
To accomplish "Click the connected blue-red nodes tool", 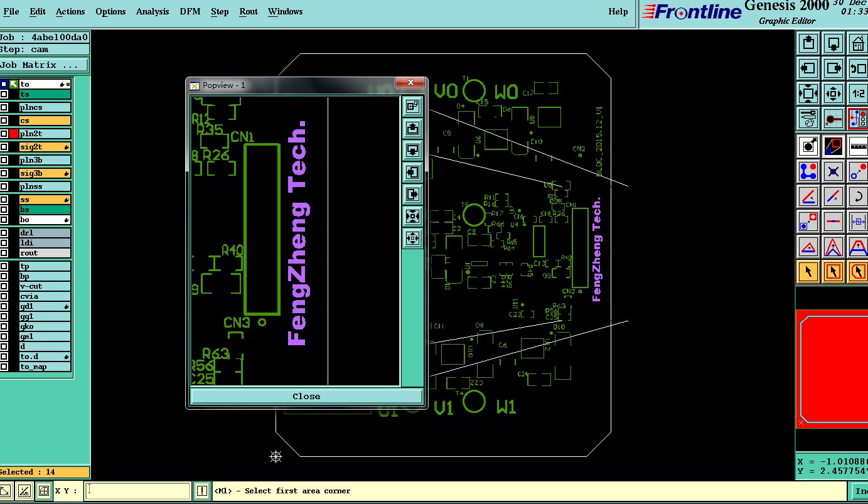I will (808, 171).
